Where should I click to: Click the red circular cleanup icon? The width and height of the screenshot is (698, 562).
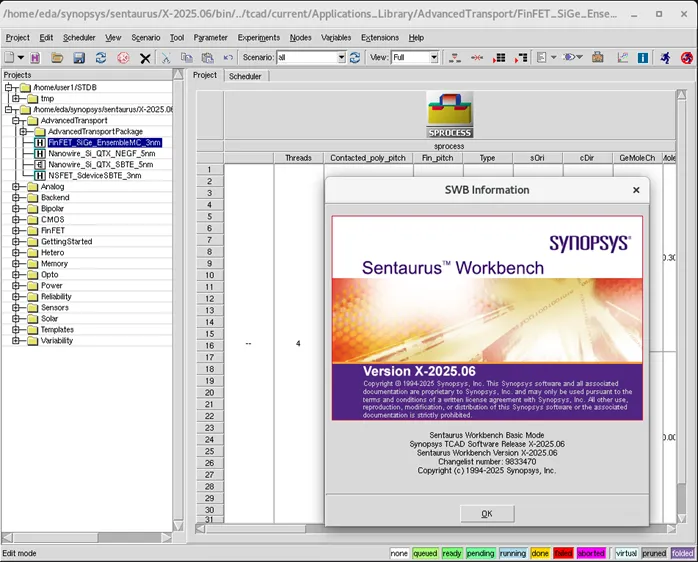click(x=123, y=57)
